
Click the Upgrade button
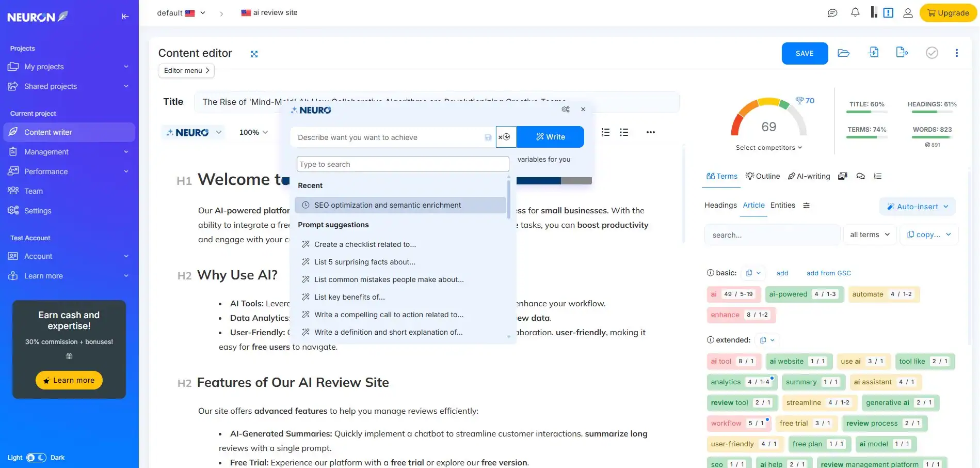click(947, 12)
